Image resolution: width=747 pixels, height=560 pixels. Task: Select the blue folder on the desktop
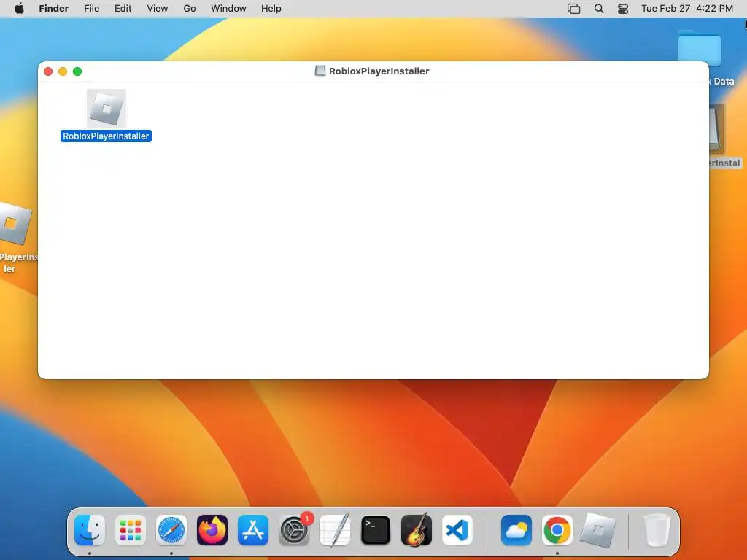point(700,49)
